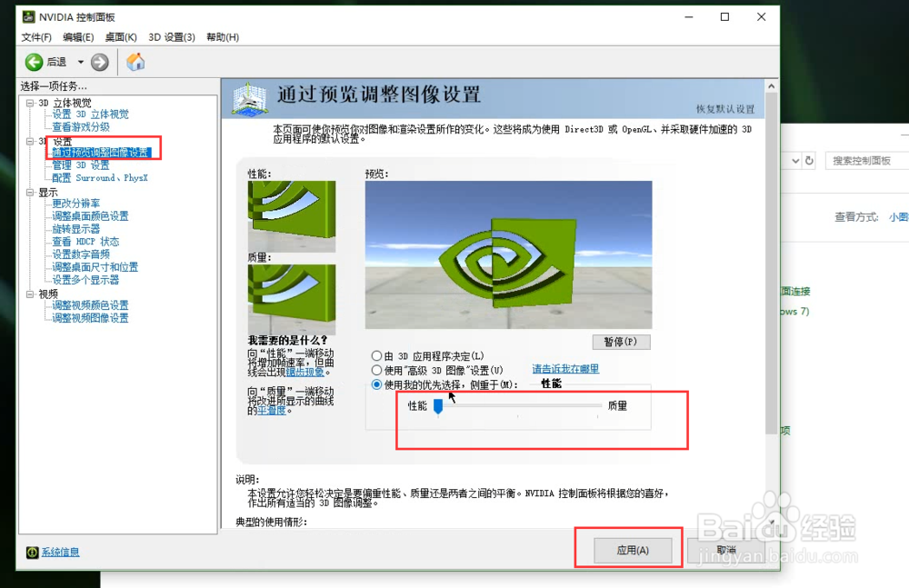Select 调整视频颜色设置 in tree
Viewport: 909px width, 588px height.
(x=90, y=305)
